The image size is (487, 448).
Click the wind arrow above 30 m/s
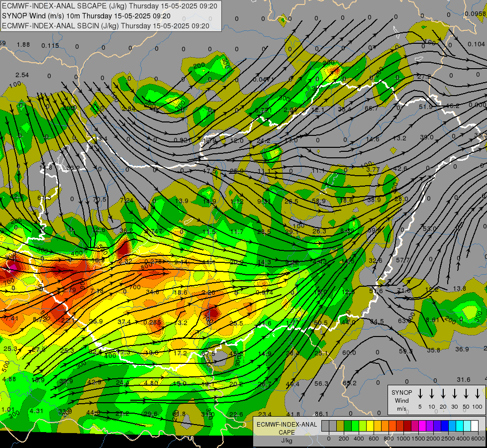(455, 394)
